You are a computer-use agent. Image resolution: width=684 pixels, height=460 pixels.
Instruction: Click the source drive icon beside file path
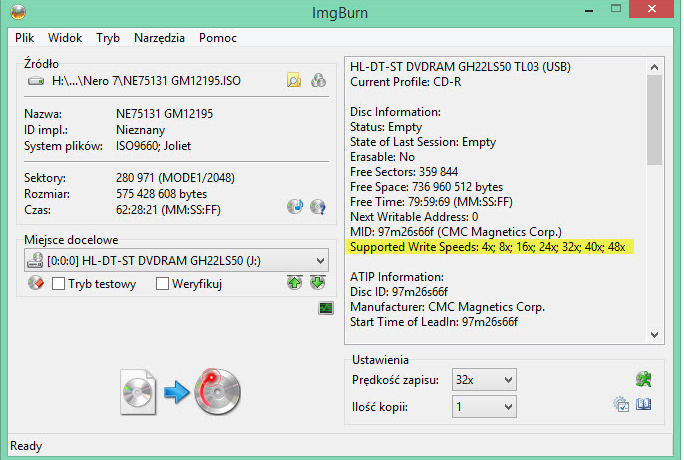pos(36,81)
